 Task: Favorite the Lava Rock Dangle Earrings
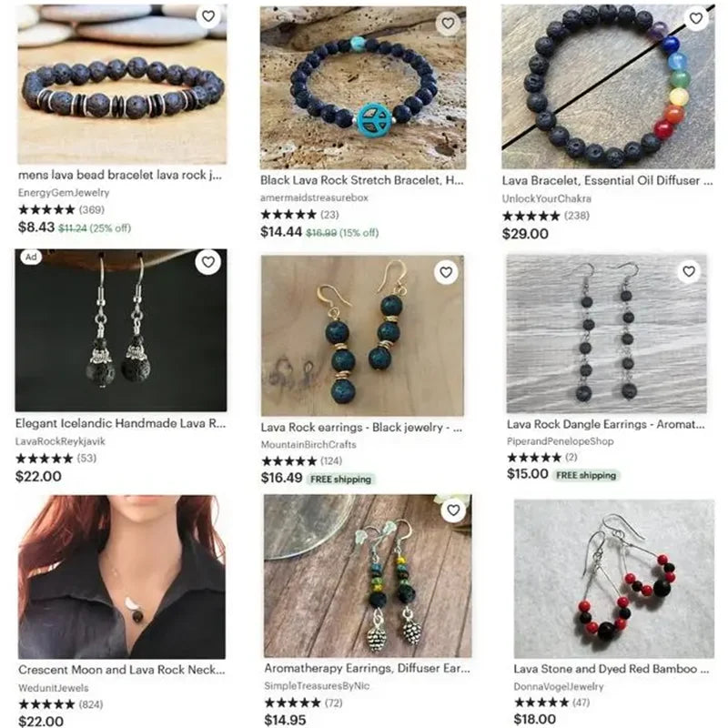[x=689, y=271]
